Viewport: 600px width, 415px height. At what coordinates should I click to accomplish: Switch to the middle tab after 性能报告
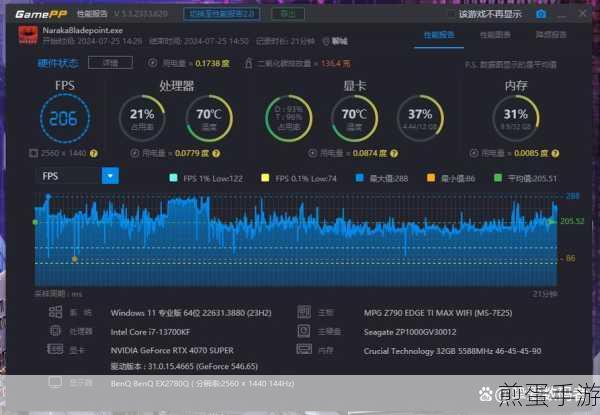click(x=495, y=35)
